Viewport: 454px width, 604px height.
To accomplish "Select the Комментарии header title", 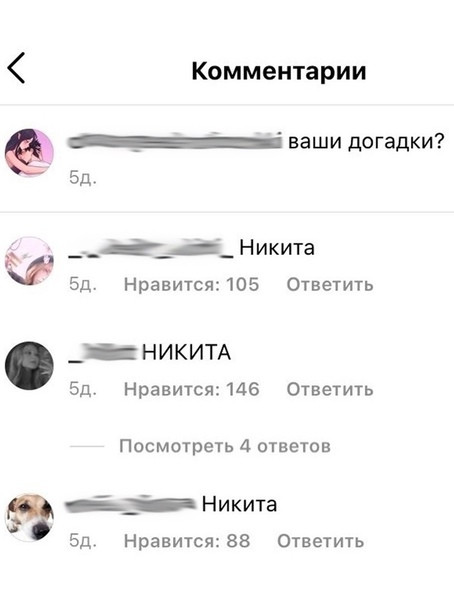I will tap(279, 71).
